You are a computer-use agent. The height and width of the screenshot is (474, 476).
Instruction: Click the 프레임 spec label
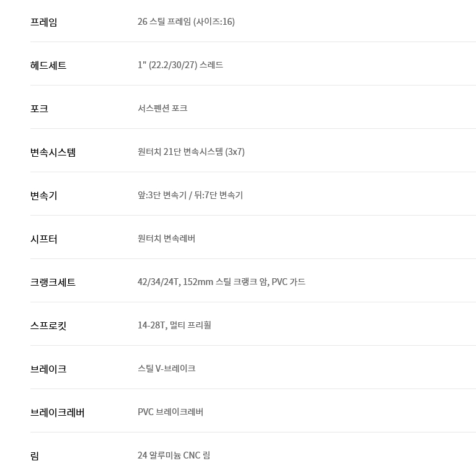click(x=44, y=22)
